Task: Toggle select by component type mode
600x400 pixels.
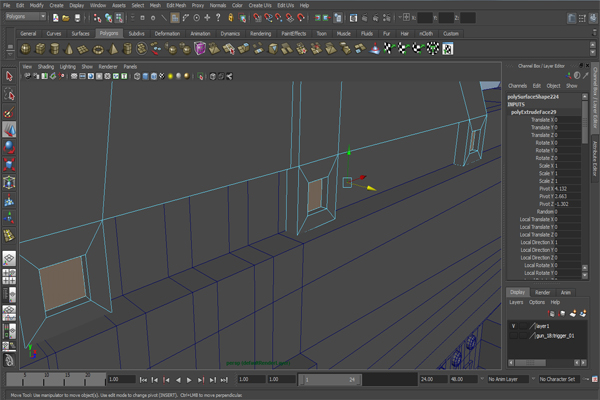Action: [119, 18]
